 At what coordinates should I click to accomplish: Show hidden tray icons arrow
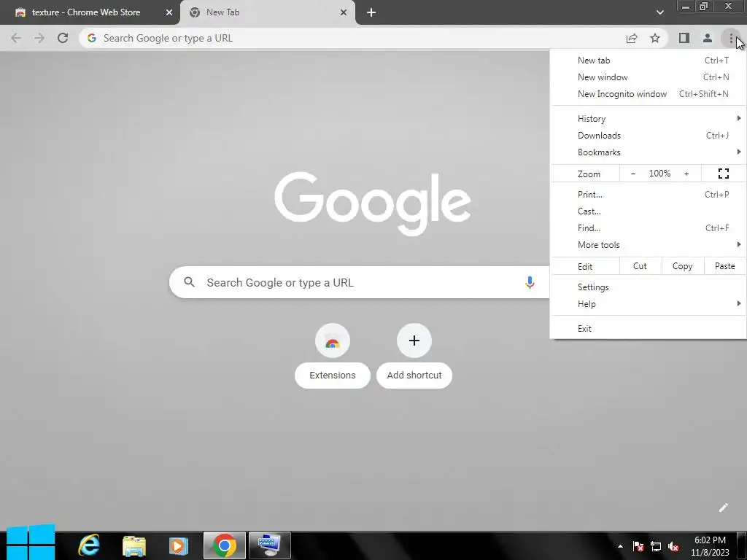coord(620,546)
